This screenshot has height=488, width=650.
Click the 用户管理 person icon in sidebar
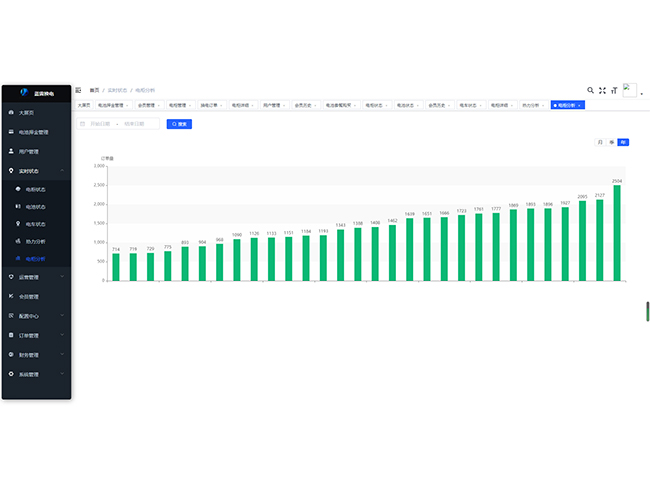(x=11, y=151)
